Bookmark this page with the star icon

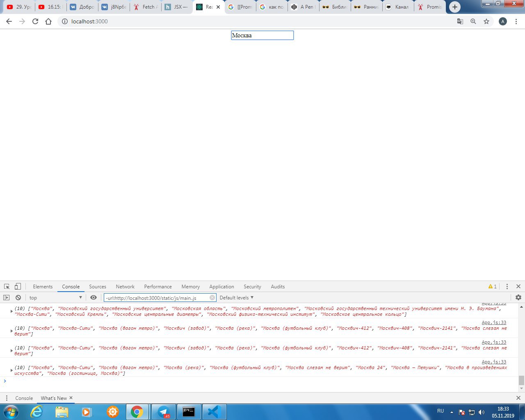click(x=486, y=21)
